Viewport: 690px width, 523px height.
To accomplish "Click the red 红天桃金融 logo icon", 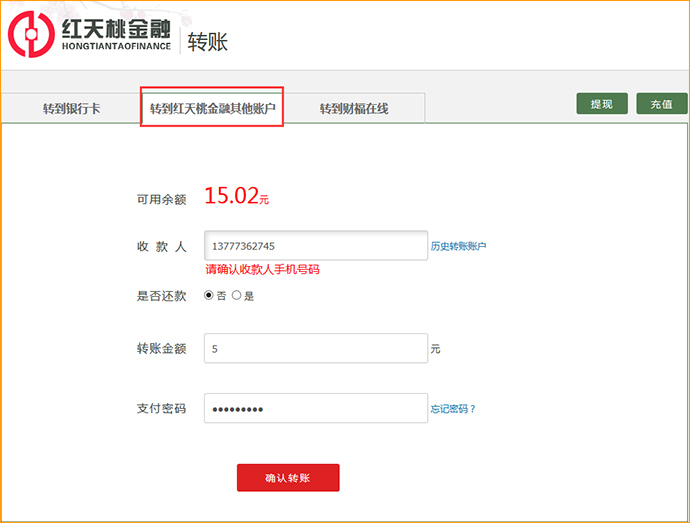I will [x=31, y=33].
